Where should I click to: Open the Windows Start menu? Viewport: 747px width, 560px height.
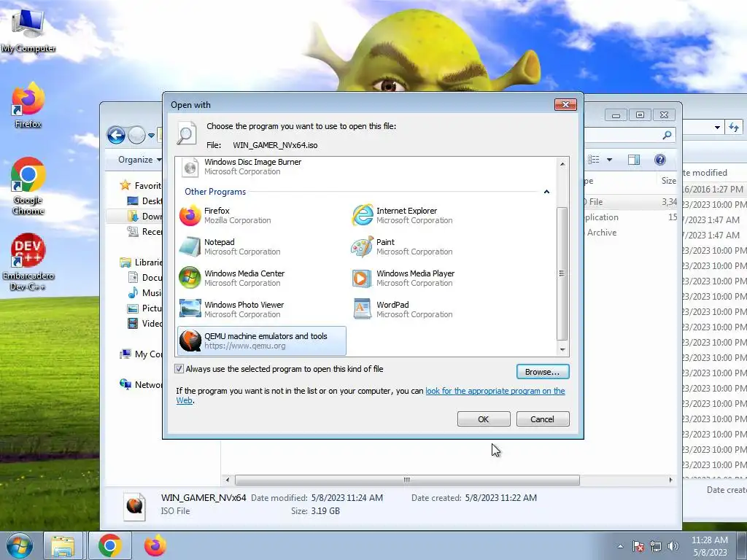click(19, 545)
